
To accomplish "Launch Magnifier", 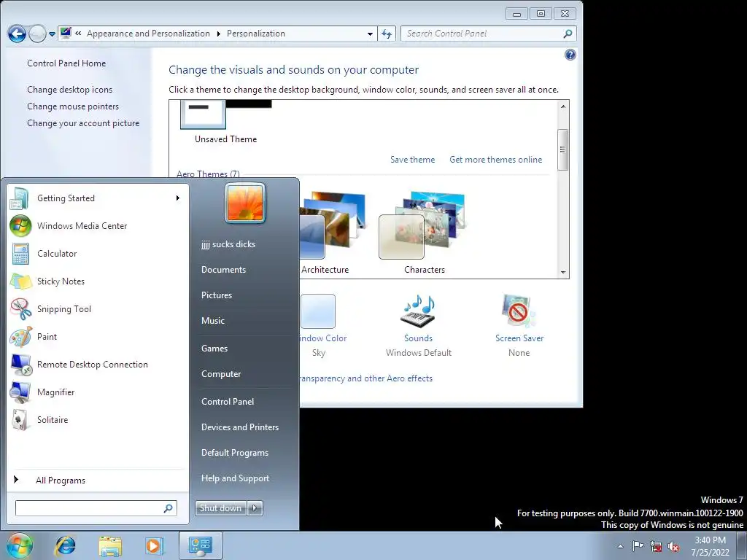I will click(98, 392).
